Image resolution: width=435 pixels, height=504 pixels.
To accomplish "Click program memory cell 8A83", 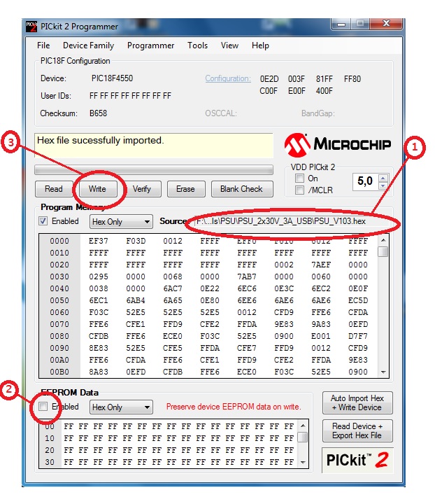I will click(99, 372).
